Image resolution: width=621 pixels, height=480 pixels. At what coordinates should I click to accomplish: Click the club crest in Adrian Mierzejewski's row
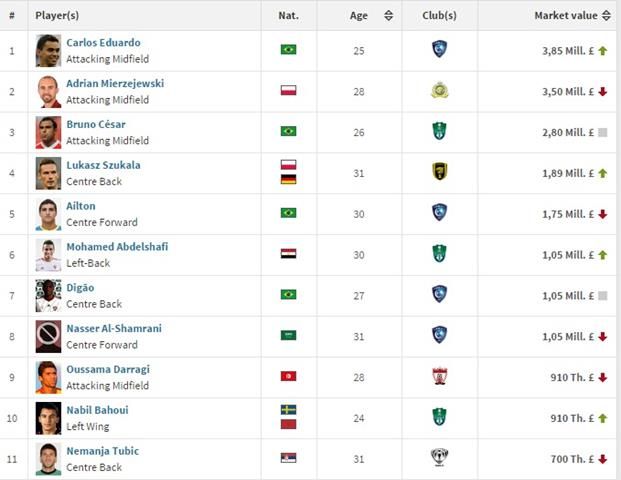439,91
